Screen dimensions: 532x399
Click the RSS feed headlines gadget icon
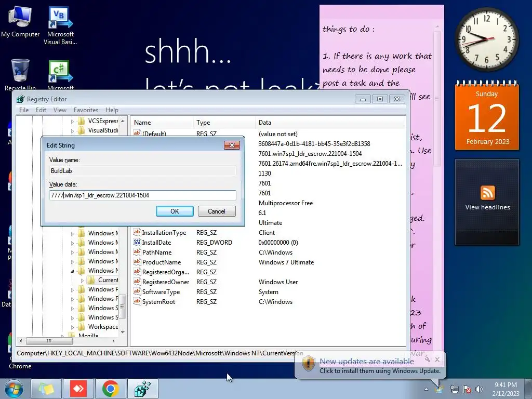(487, 193)
